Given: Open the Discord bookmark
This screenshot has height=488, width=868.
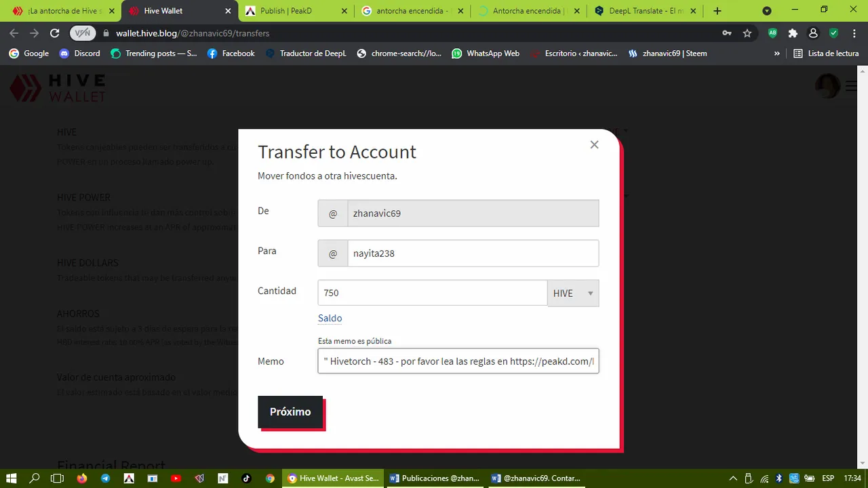Looking at the screenshot, I should click(x=79, y=54).
